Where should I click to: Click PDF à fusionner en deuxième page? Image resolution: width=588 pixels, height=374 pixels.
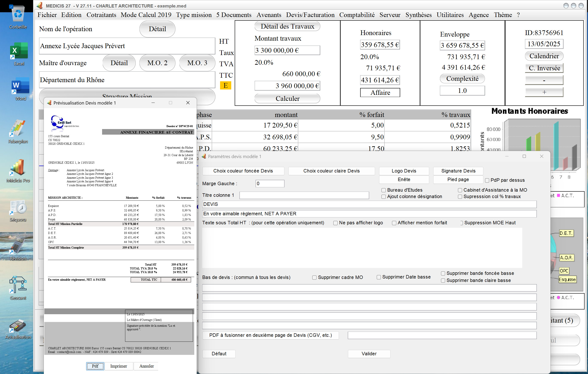point(271,335)
